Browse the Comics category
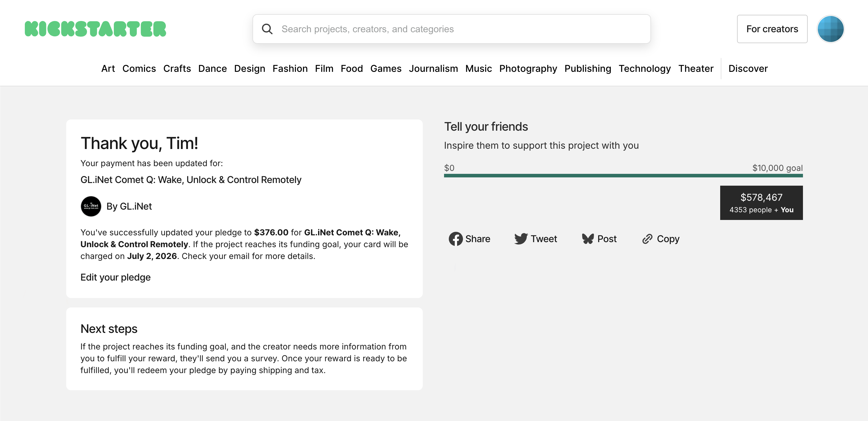Viewport: 868px width, 421px height. 139,69
